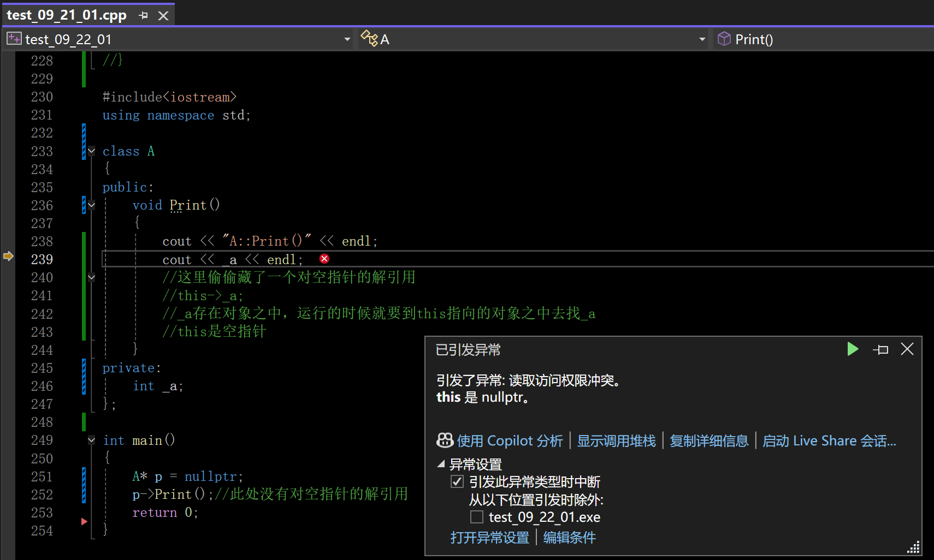
Task: Close the 已引发异常 exception popup
Action: [x=907, y=349]
